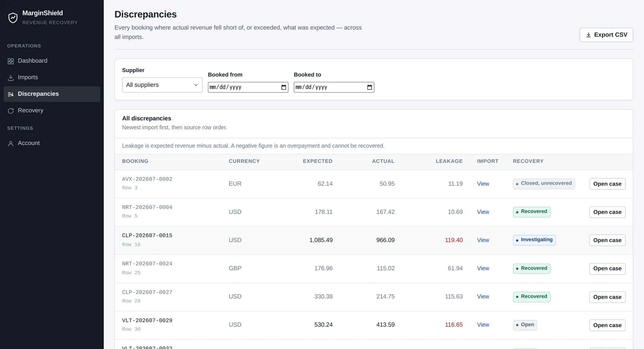Click the Account person icon in sidebar
The image size is (644, 349).
tap(11, 143)
